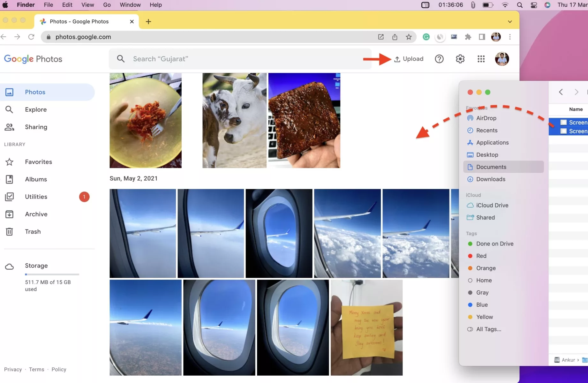
Task: Go back in the Finder window
Action: [561, 92]
